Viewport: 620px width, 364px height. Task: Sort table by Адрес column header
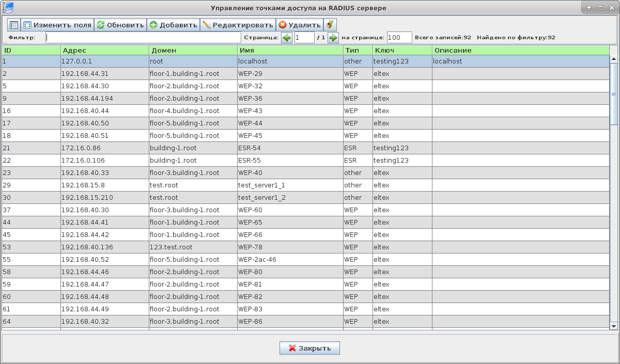tap(105, 50)
